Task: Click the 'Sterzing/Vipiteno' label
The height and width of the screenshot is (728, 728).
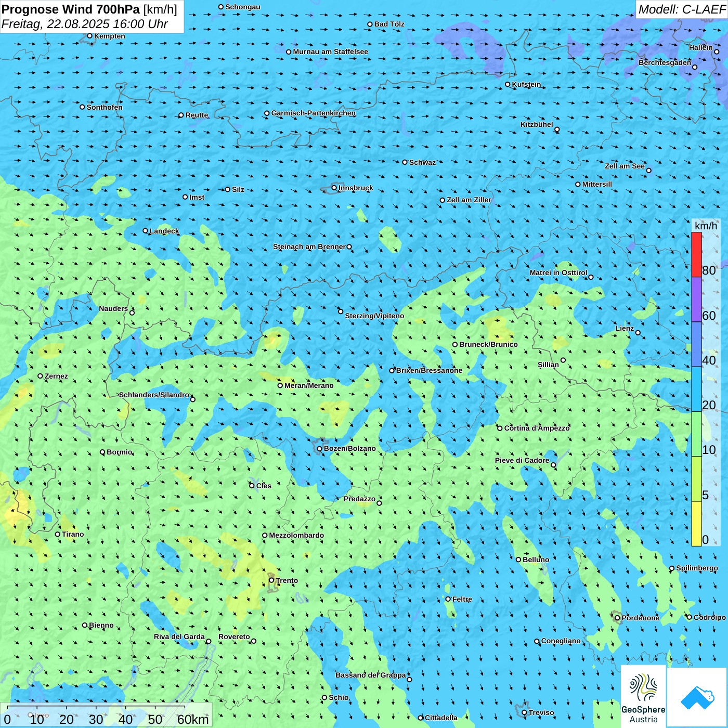Action: [x=374, y=316]
